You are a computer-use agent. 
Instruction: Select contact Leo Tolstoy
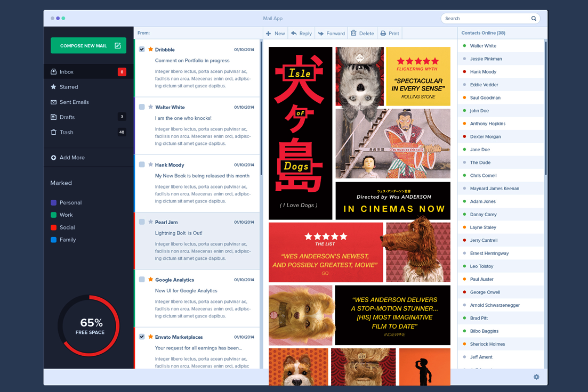pos(501,266)
